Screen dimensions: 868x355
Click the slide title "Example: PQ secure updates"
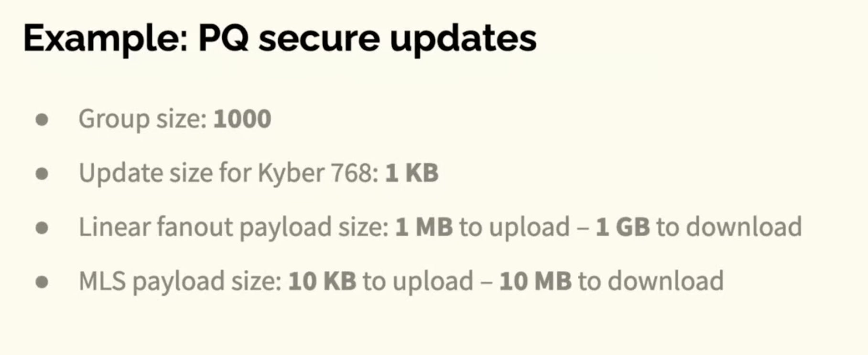(280, 40)
